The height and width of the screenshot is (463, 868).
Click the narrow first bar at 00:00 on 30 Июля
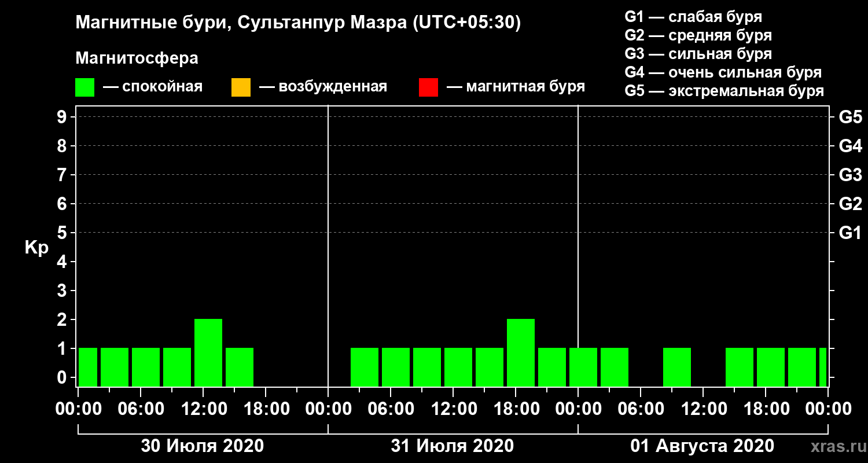point(88,367)
